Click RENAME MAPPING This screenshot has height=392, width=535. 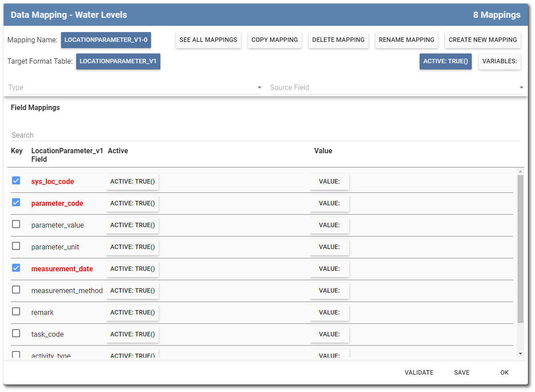click(x=406, y=40)
